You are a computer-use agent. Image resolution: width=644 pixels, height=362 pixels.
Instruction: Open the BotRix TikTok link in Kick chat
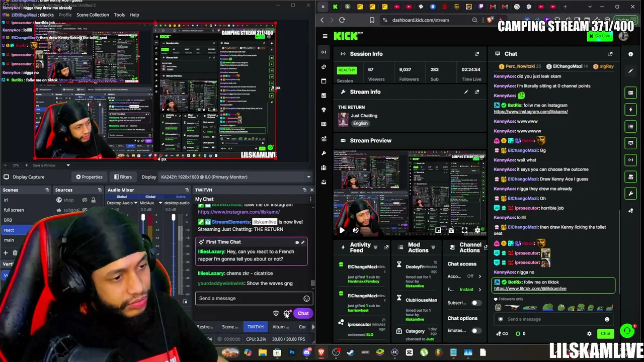(x=530, y=289)
